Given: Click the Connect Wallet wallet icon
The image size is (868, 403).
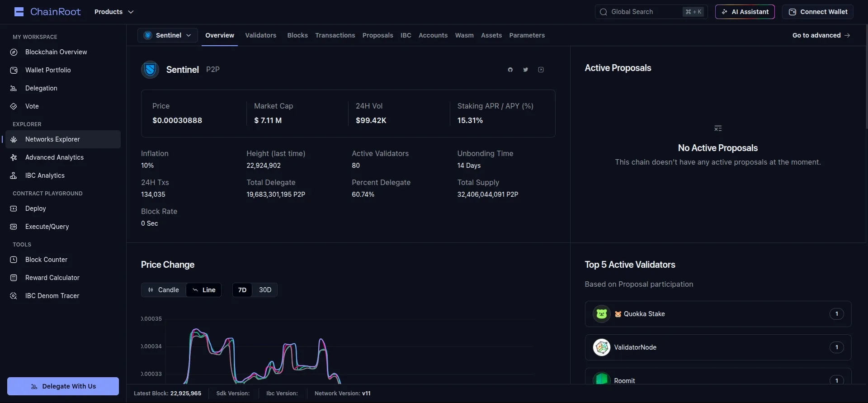Looking at the screenshot, I should pyautogui.click(x=792, y=12).
